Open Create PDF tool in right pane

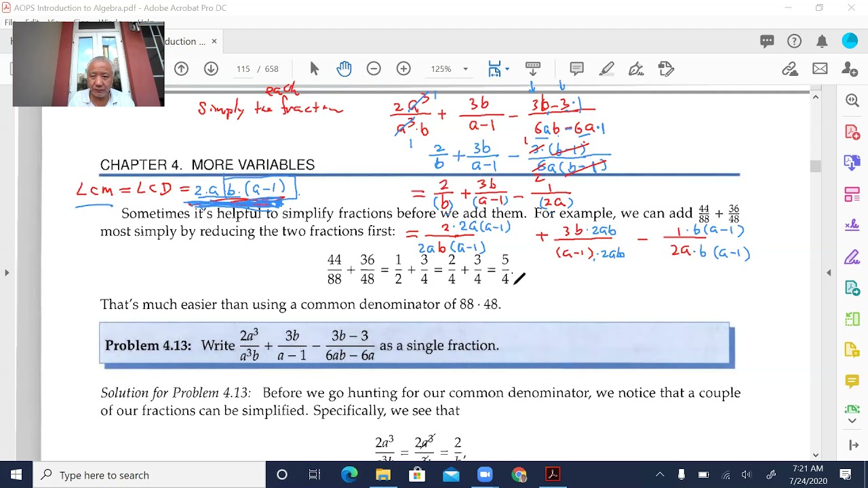852,131
